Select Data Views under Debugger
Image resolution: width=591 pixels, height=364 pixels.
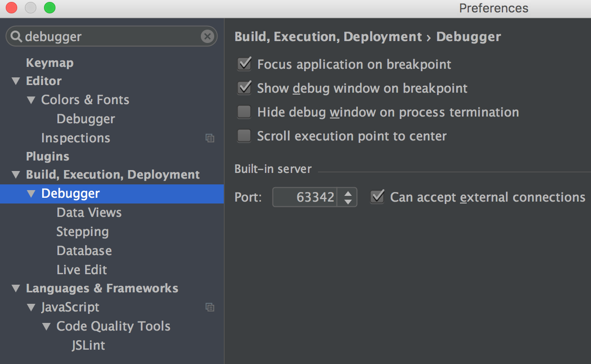click(89, 212)
